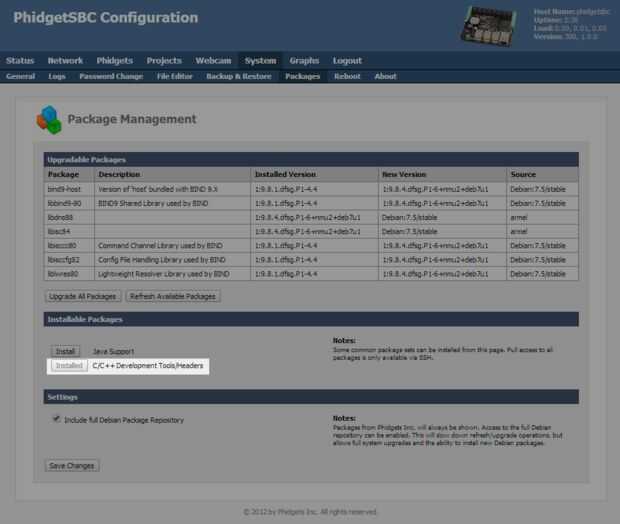Select the libisc84 package cell
620x524 pixels.
pyautogui.click(x=69, y=231)
